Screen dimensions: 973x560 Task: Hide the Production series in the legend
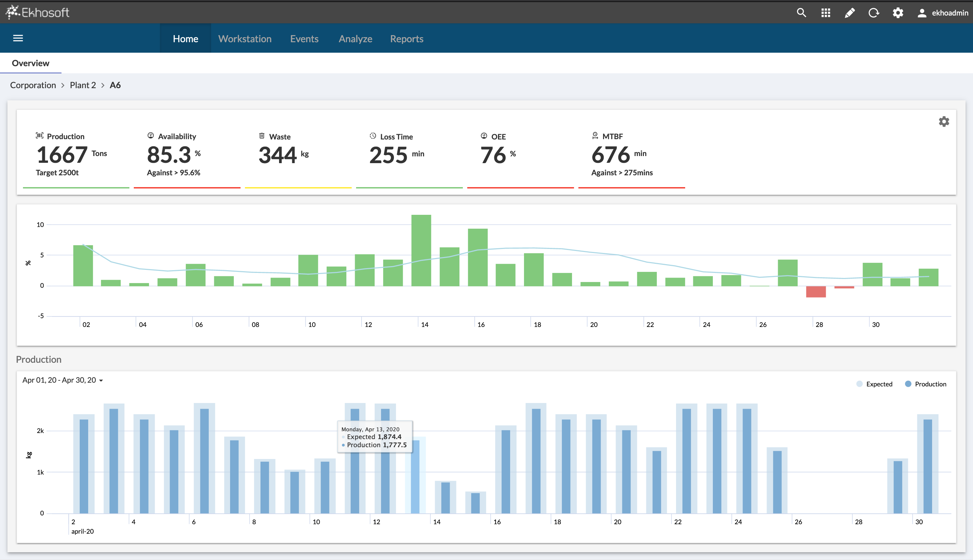pos(926,383)
